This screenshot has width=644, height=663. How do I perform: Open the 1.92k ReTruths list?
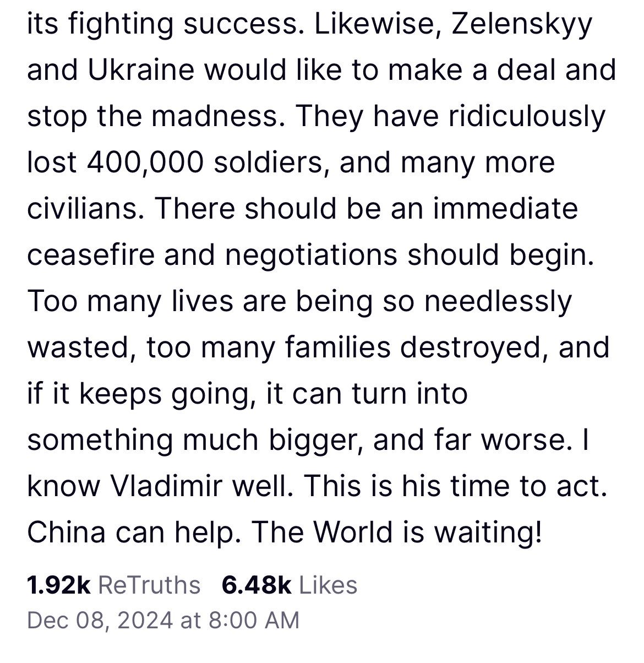pyautogui.click(x=113, y=585)
